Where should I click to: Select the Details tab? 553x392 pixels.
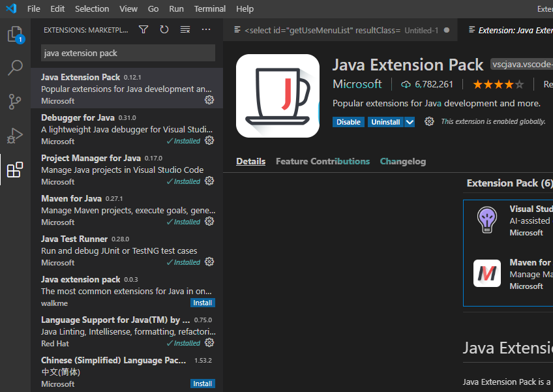251,161
